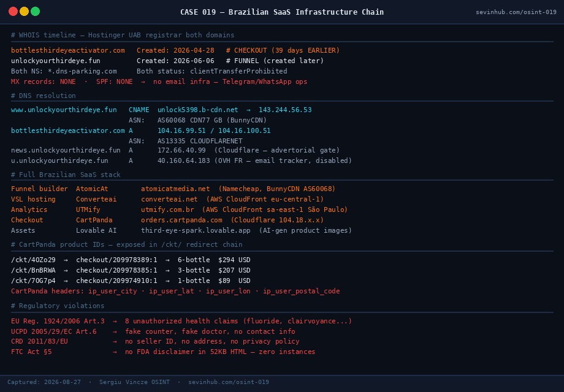Select IP 172.66.40.99 advertorial gate

pyautogui.click(x=181, y=150)
